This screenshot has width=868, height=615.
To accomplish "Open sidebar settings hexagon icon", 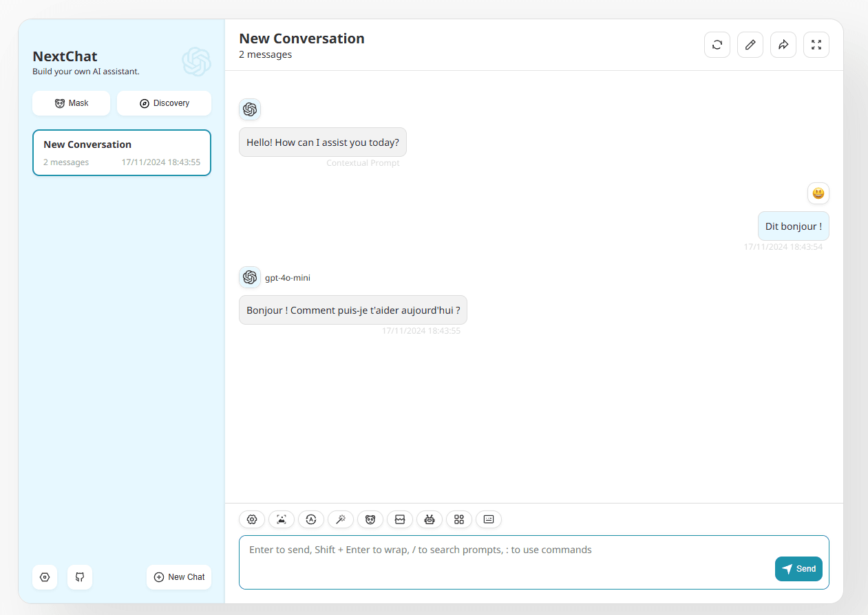I will point(45,577).
